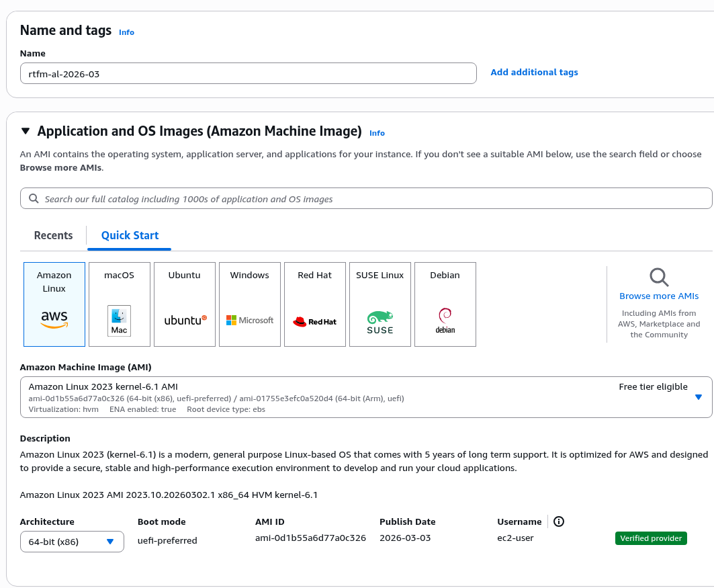Focus the AMI catalog search field

[366, 199]
